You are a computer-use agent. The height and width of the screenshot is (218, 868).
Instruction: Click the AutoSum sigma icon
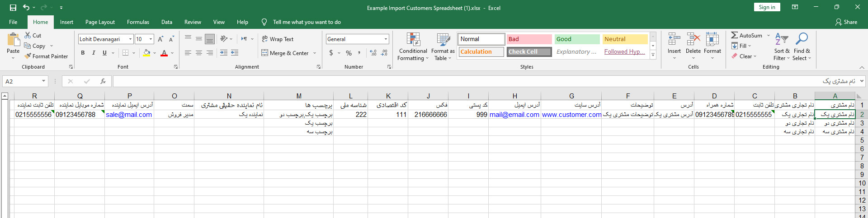(735, 35)
